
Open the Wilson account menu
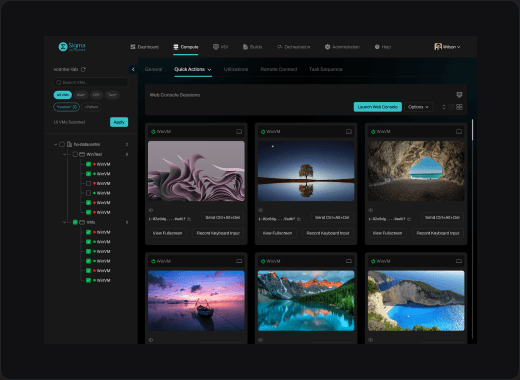tap(447, 47)
